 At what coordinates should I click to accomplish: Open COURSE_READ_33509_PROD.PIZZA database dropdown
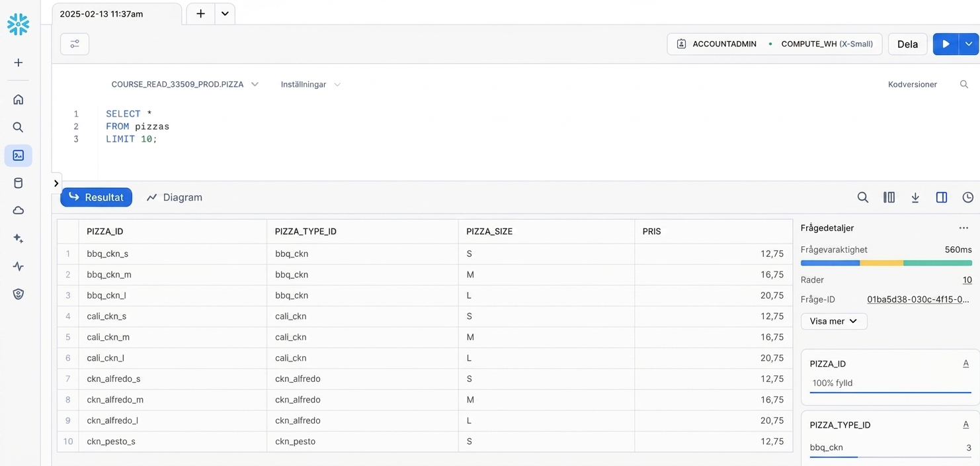(184, 85)
